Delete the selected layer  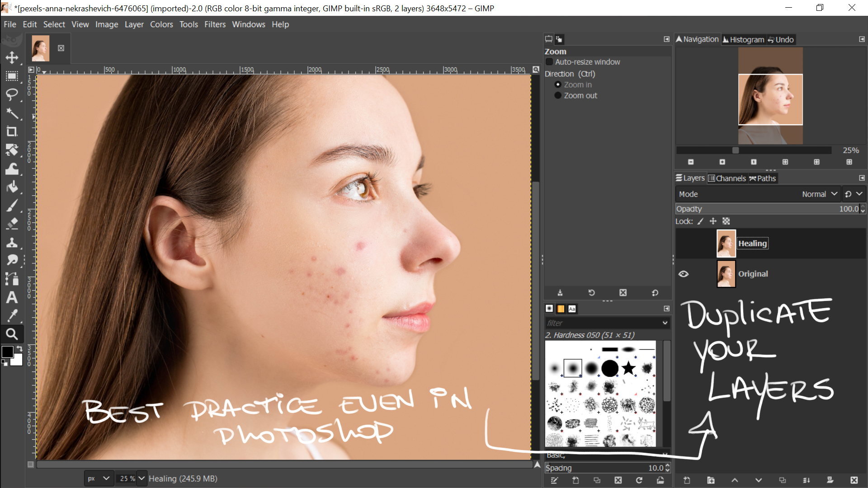[854, 480]
